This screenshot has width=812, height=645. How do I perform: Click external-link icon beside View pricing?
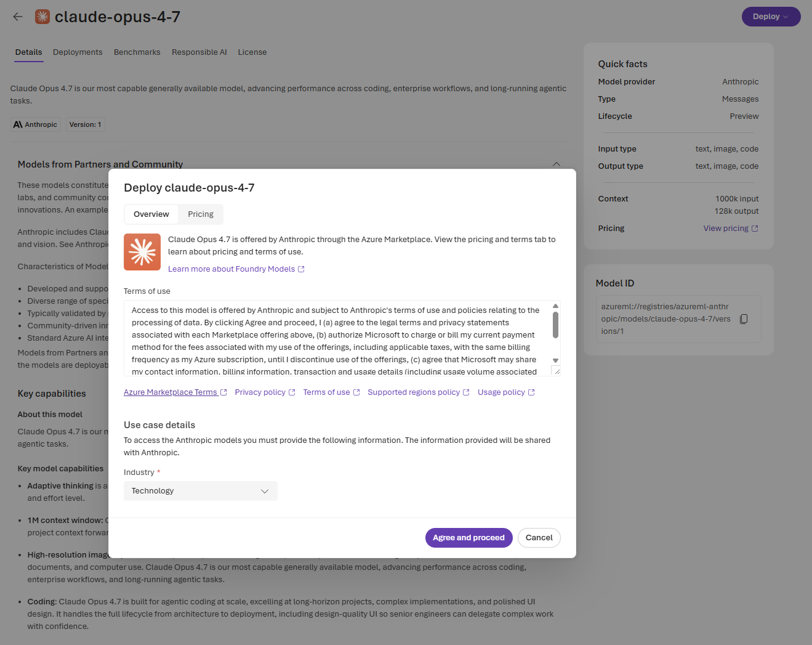coord(755,229)
